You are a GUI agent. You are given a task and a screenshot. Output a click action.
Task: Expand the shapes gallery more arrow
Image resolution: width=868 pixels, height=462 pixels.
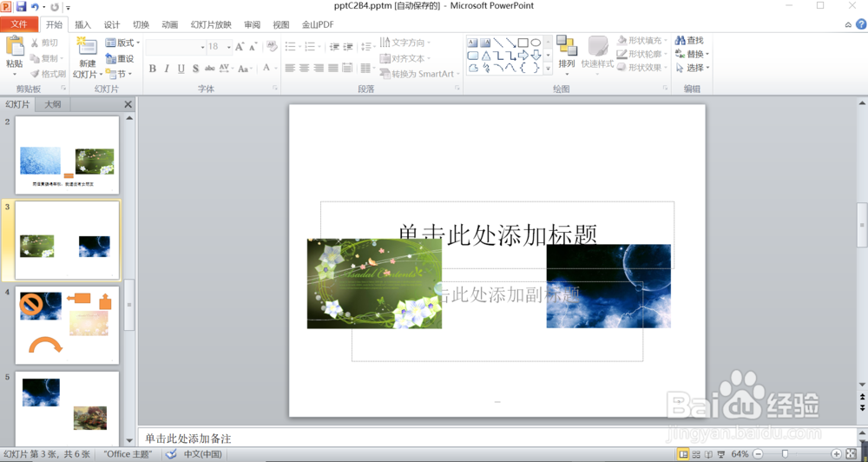click(548, 69)
